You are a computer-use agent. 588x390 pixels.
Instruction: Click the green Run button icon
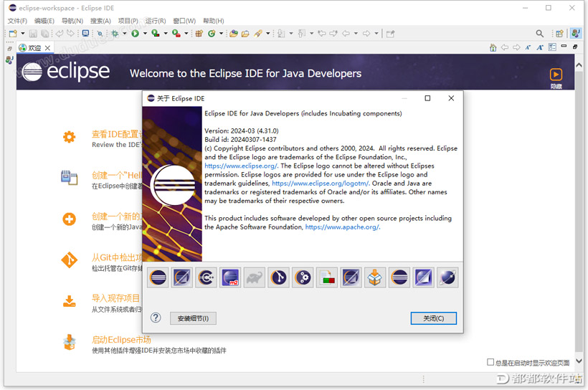[135, 34]
